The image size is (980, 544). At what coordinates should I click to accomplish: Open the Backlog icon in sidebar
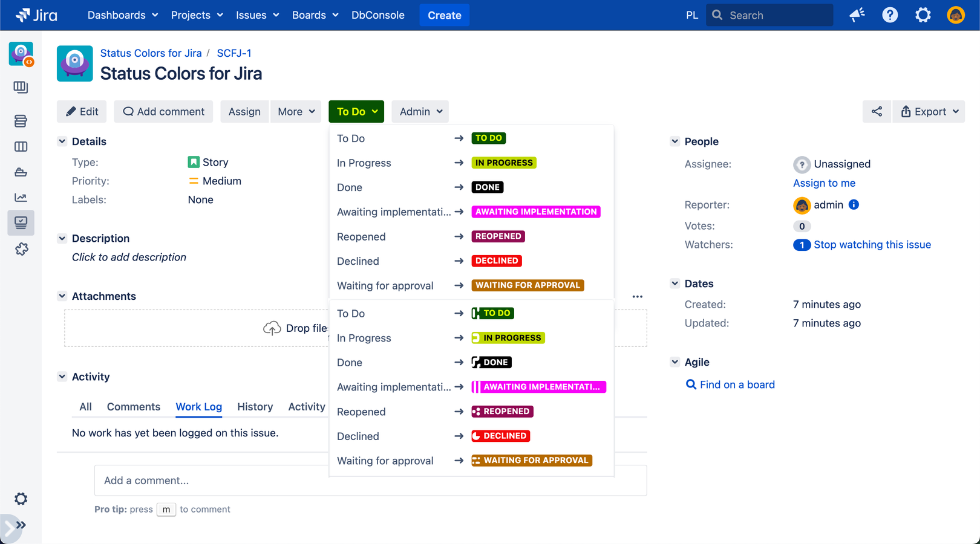click(21, 121)
